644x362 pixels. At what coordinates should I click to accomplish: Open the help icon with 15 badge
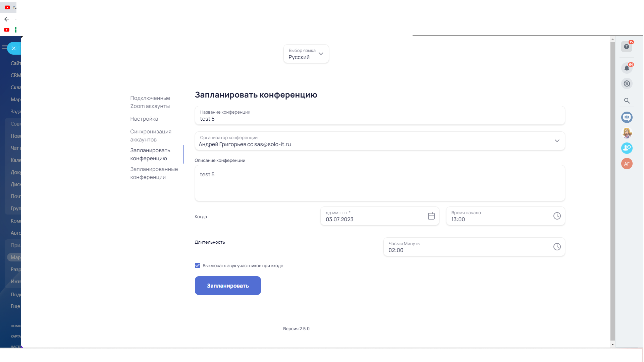click(626, 47)
